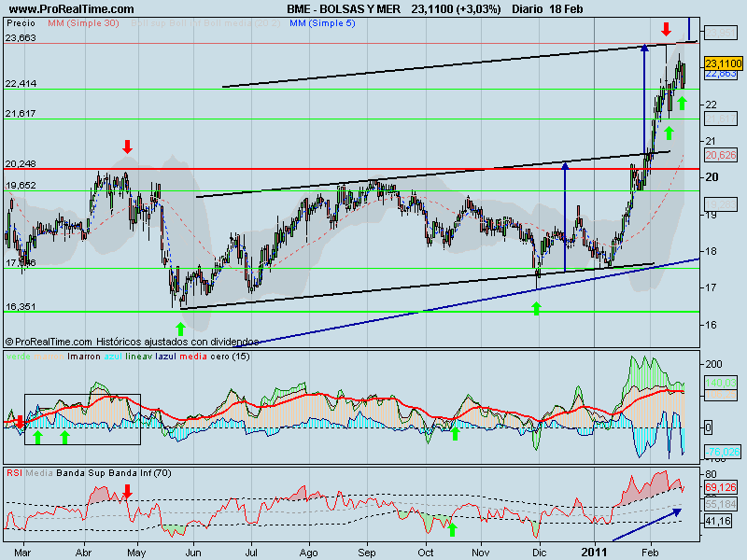Select the cyan -76,026 indicator value
747x560 pixels.
[723, 452]
